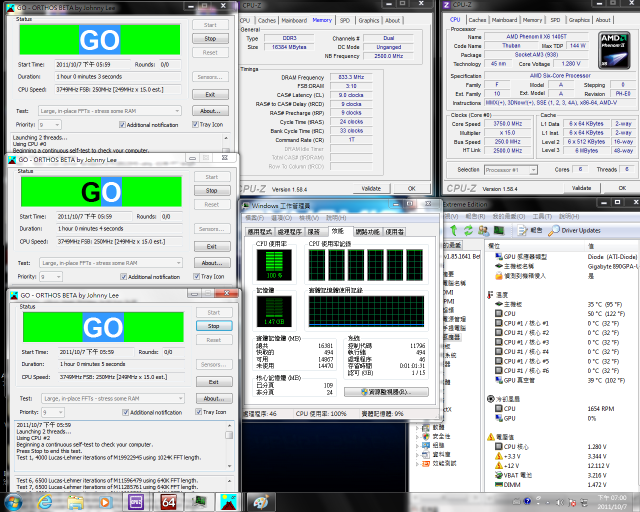Open the CPU-Z icon on the taskbar
This screenshot has height=512, width=640.
pos(136,502)
